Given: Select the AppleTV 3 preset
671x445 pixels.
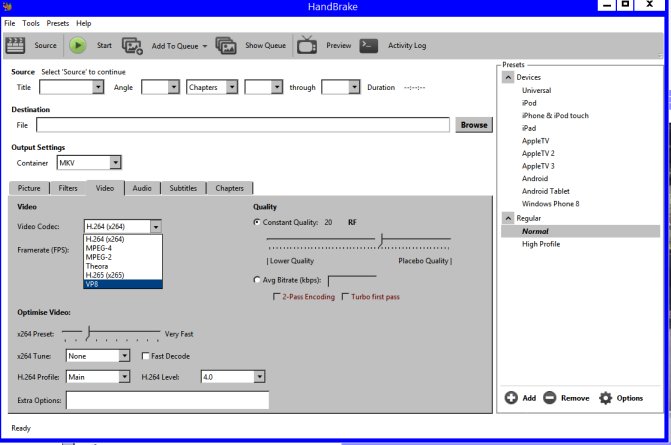Looking at the screenshot, I should pyautogui.click(x=538, y=166).
